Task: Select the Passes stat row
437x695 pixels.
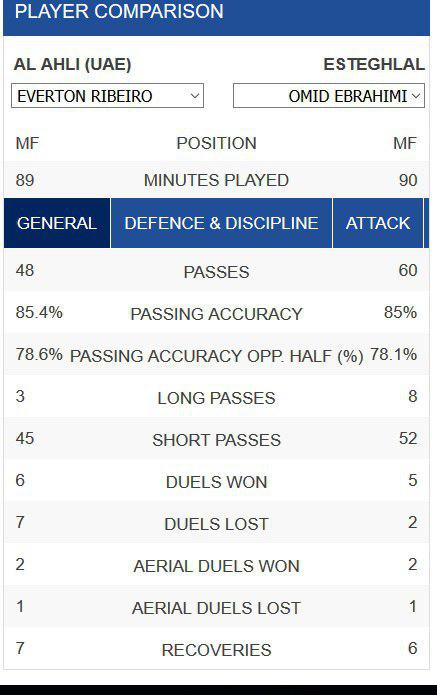Action: (216, 271)
